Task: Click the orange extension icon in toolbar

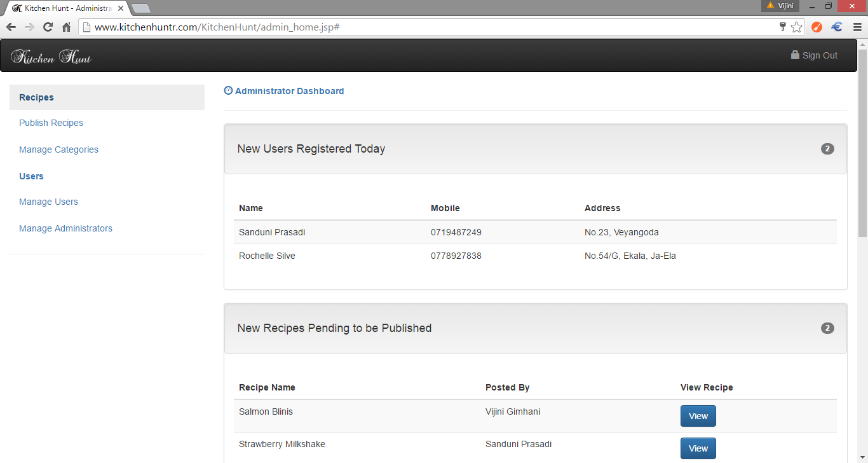Action: 817,27
